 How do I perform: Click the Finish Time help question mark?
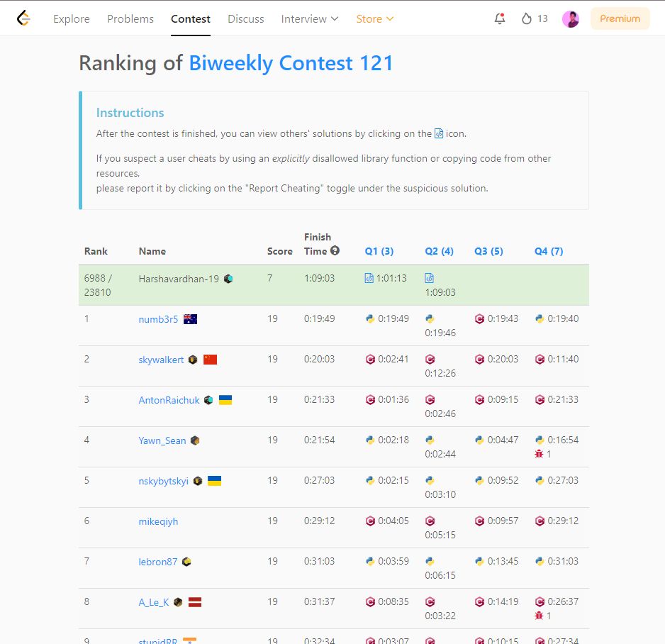click(x=333, y=251)
